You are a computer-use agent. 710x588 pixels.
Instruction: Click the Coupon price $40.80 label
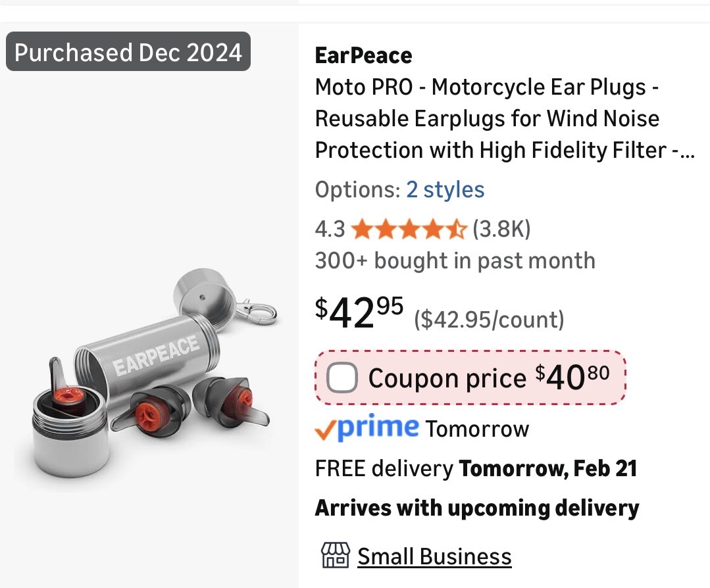pyautogui.click(x=488, y=378)
